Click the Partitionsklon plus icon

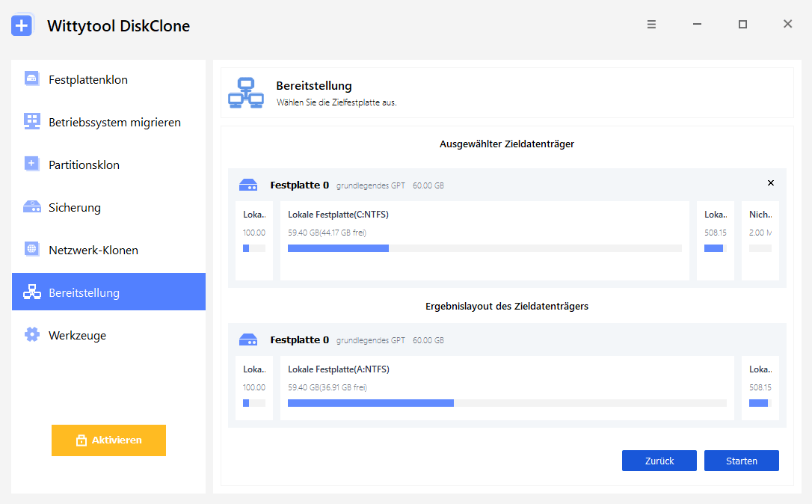(31, 164)
